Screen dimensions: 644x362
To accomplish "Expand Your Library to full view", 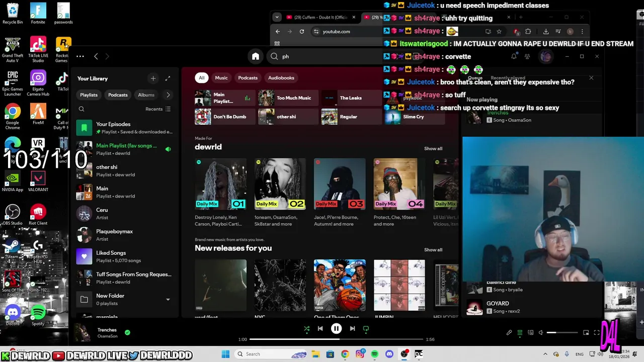I will pos(168,78).
